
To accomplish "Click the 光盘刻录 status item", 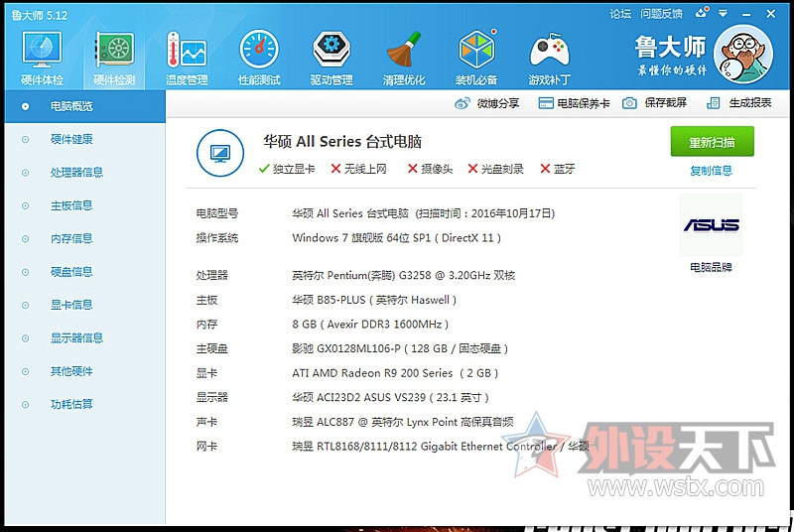I will pyautogui.click(x=495, y=169).
